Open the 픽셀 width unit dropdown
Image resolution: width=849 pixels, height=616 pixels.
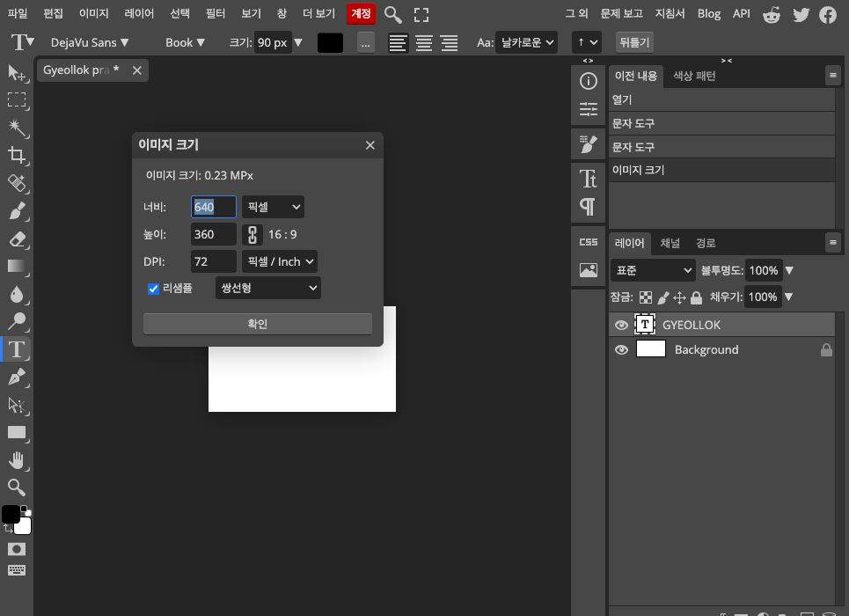[273, 207]
